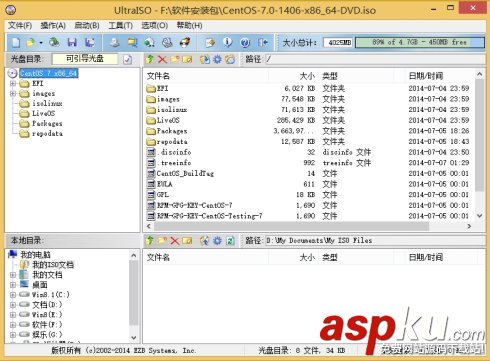The height and width of the screenshot is (361, 490).
Task: Sort disc files by 类型 column header
Action: pos(330,76)
